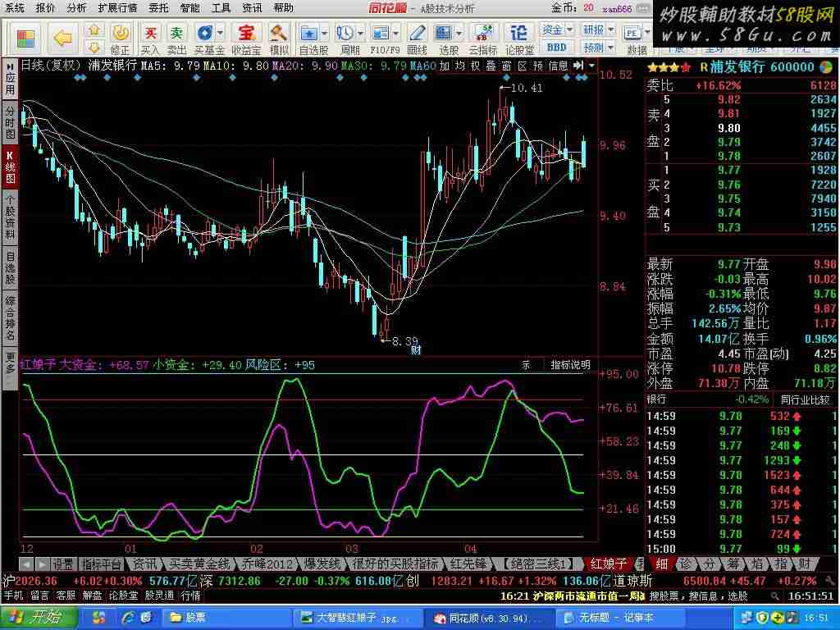The width and height of the screenshot is (840, 630).
Task: Click the 修正 correction icon
Action: click(120, 39)
